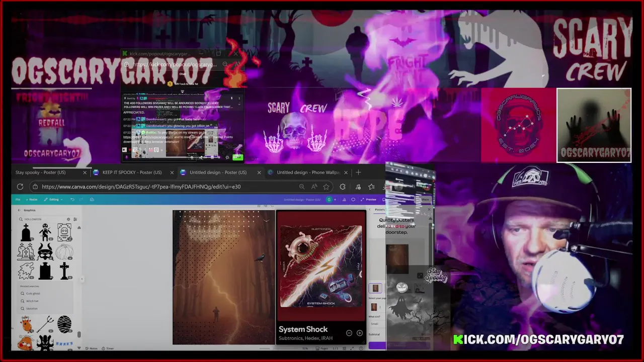Screen dimensions: 644x362
Task: Switch to KEEP IT SPOOKY - Poster tab
Action: click(x=133, y=172)
